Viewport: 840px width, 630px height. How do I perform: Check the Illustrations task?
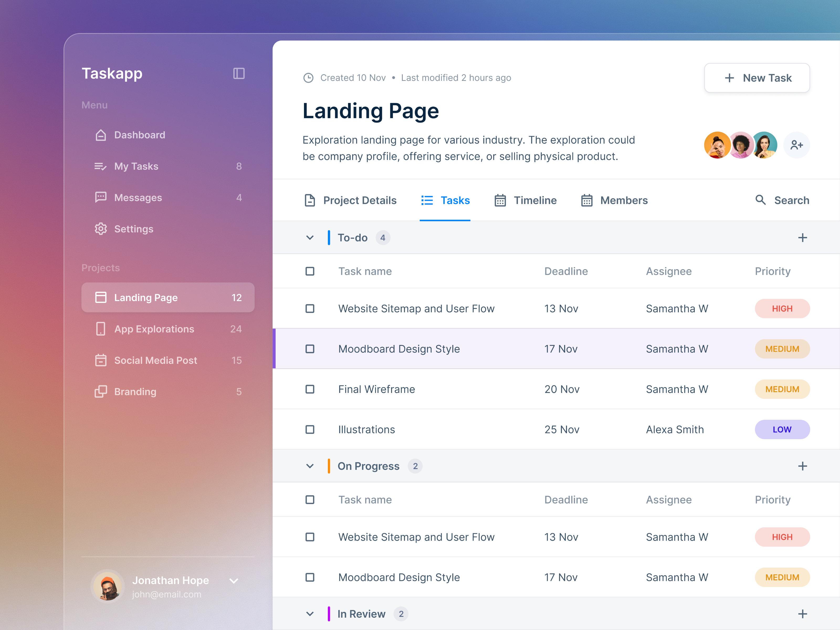coord(310,429)
